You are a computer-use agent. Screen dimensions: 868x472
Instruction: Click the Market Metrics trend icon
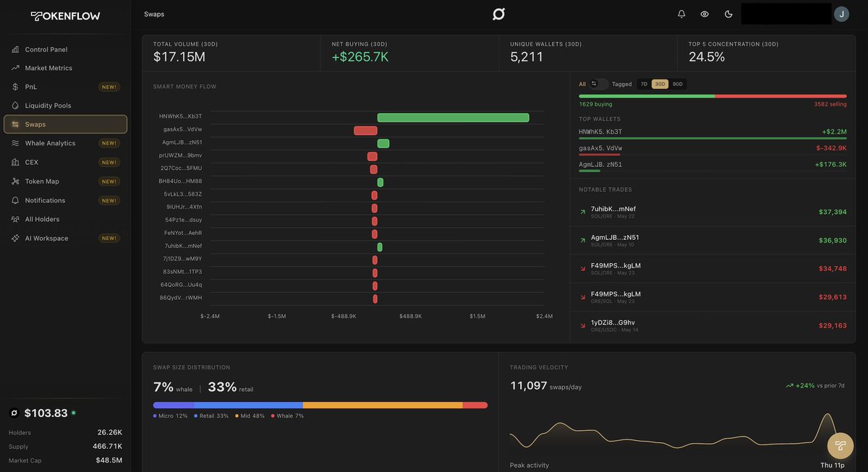[x=15, y=68]
